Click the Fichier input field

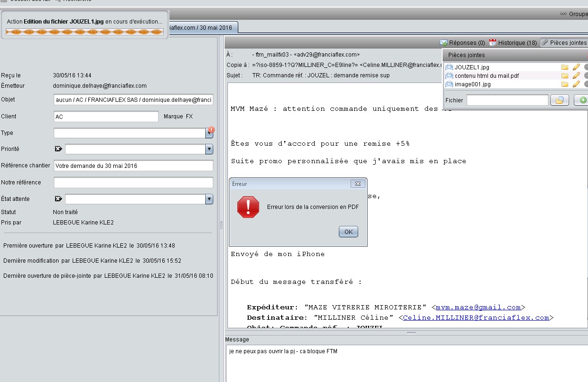pos(507,100)
